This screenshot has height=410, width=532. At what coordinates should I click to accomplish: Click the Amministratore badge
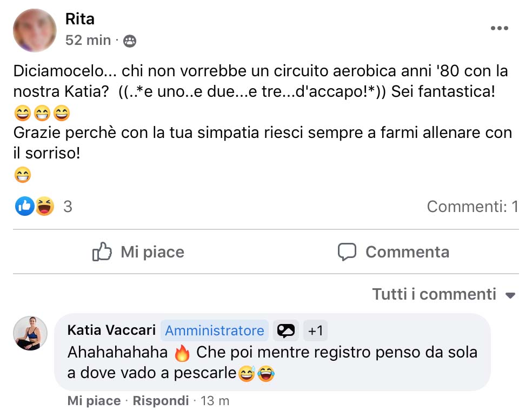(x=214, y=330)
